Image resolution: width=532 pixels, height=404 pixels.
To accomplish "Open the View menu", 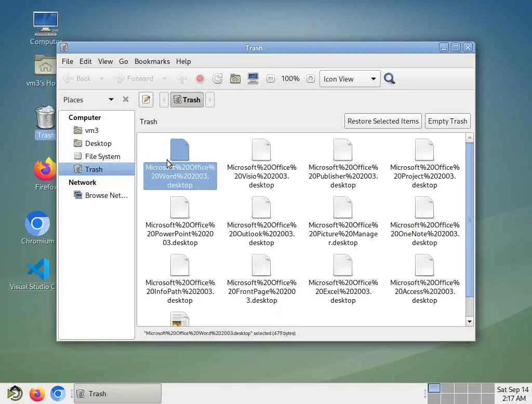I will tap(105, 61).
